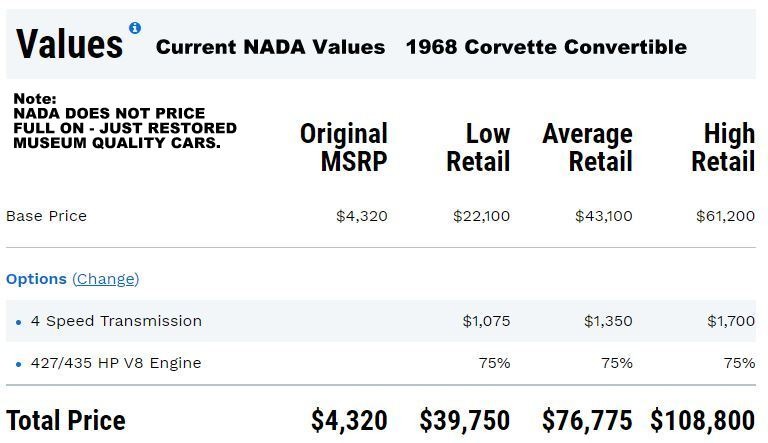Click the $61,200 high retail base price

(x=725, y=216)
